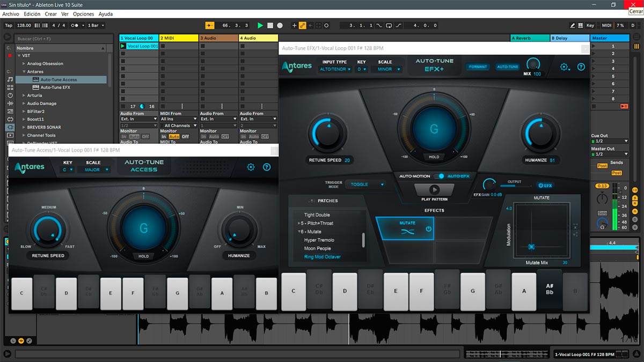This screenshot has height=362, width=644.
Task: Toggle AUTO-TUNE button in Auto-Tune EFX+
Action: [x=507, y=67]
